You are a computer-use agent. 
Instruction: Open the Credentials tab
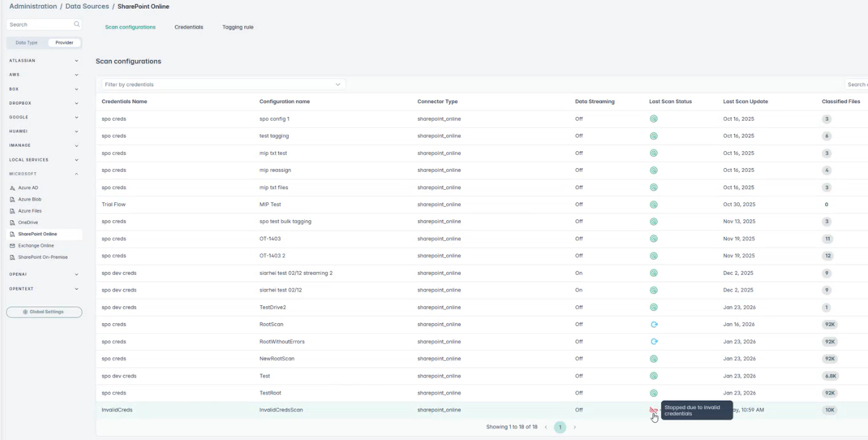(188, 27)
